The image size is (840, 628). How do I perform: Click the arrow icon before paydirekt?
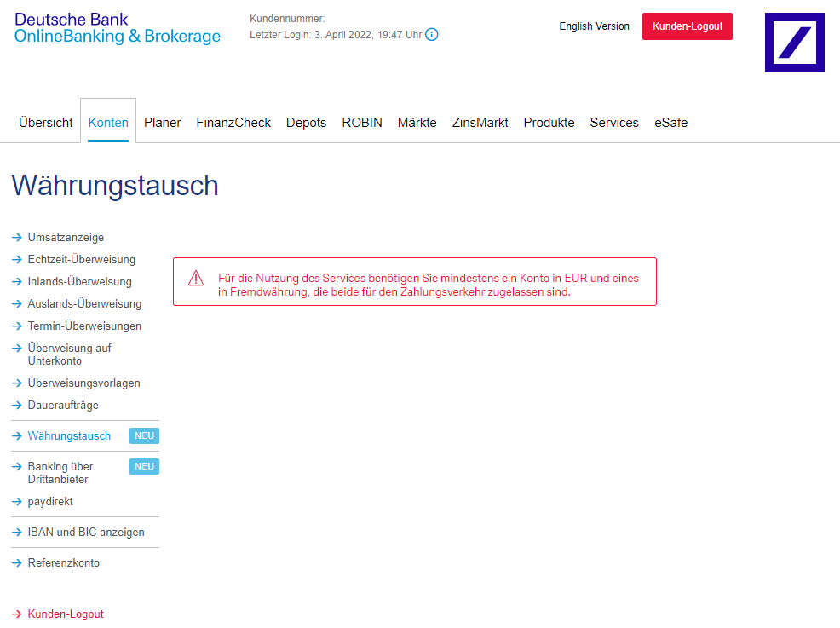17,502
